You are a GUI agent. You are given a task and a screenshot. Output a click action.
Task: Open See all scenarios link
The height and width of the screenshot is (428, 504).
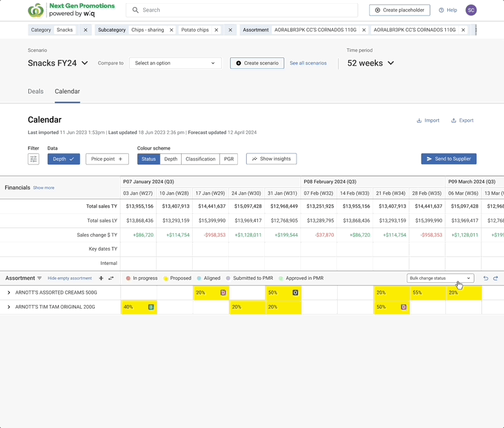[x=308, y=63]
